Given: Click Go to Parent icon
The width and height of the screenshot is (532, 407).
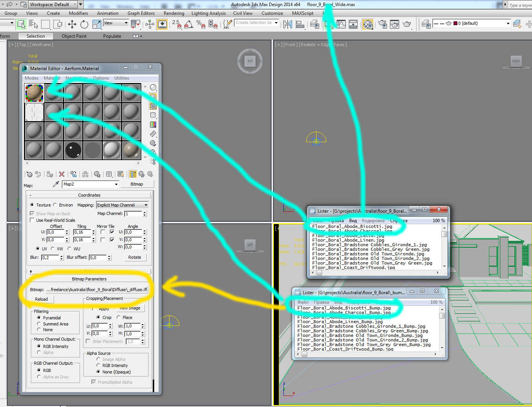Looking at the screenshot, I should pos(142,174).
